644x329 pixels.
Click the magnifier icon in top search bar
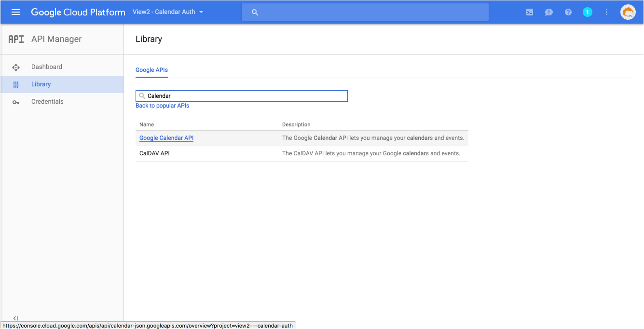coord(255,13)
